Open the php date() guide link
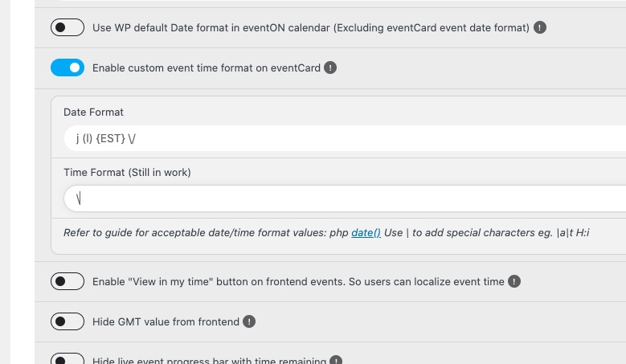Viewport: 626px width, 364px height. click(x=366, y=233)
